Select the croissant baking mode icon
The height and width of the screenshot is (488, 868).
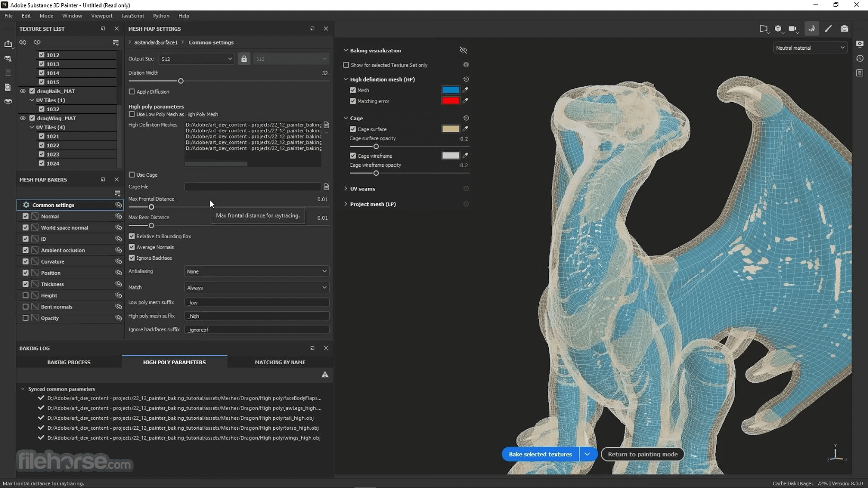[x=812, y=29]
